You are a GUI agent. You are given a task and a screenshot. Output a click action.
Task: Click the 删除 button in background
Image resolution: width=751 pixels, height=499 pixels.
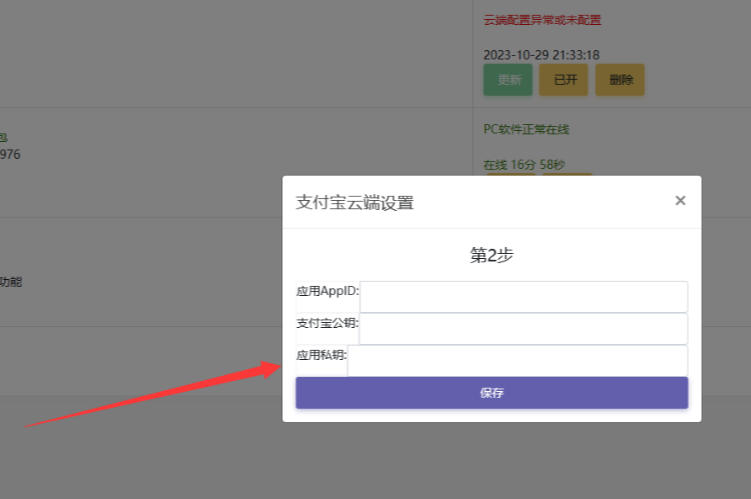(620, 79)
